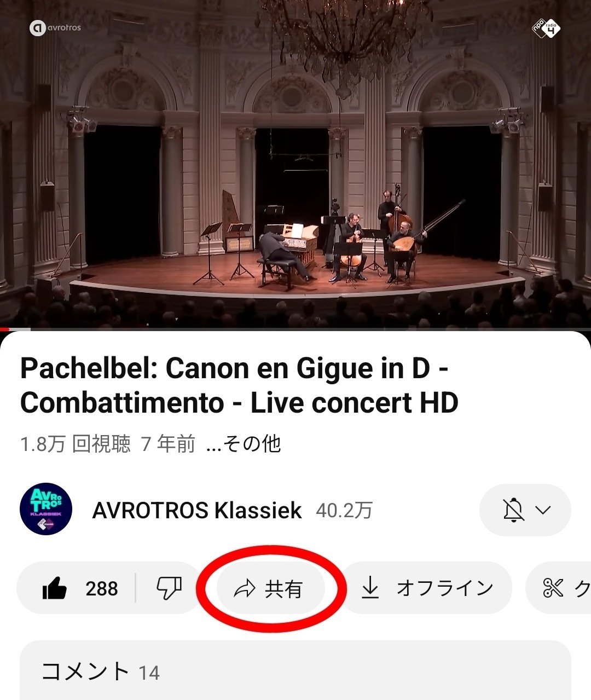Toggle the notification bell for this channel
The width and height of the screenshot is (591, 700).
click(513, 510)
